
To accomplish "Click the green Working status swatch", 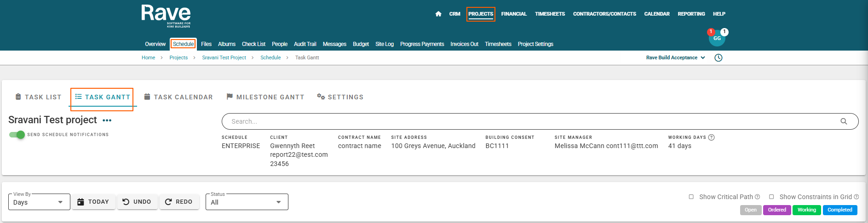I will (x=807, y=210).
